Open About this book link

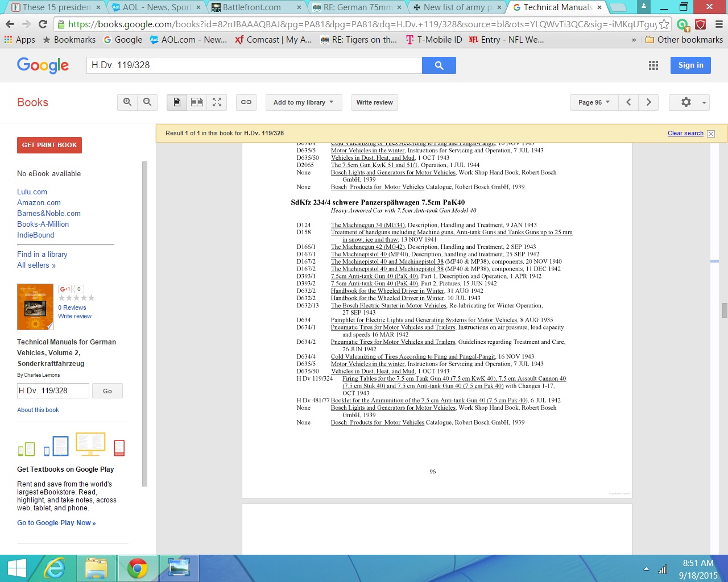pyautogui.click(x=38, y=410)
